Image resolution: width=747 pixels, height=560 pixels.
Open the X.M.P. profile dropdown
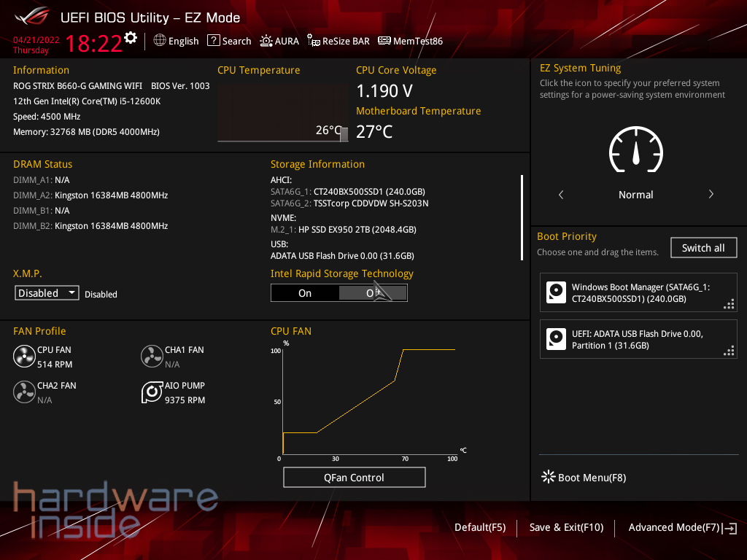[x=47, y=293]
